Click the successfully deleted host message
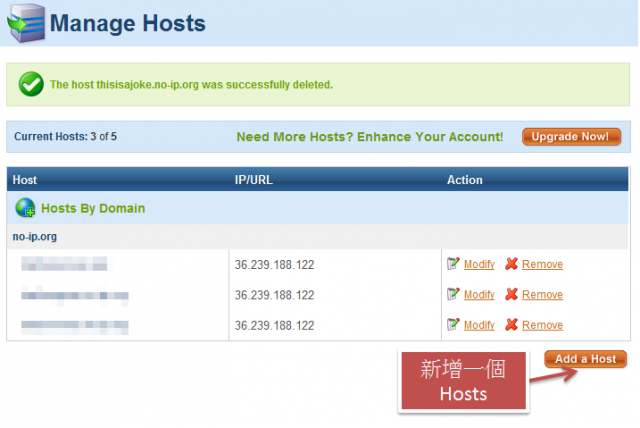The image size is (640, 428). (191, 84)
